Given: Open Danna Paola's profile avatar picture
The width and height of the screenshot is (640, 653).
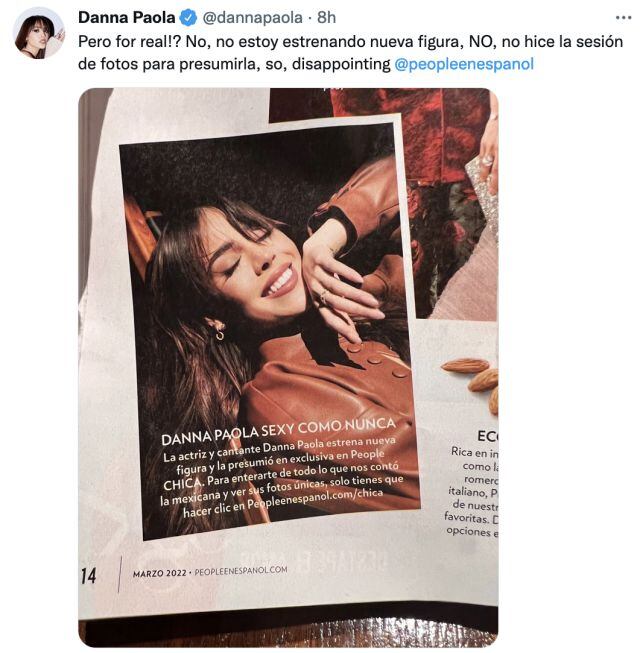Looking at the screenshot, I should [39, 32].
